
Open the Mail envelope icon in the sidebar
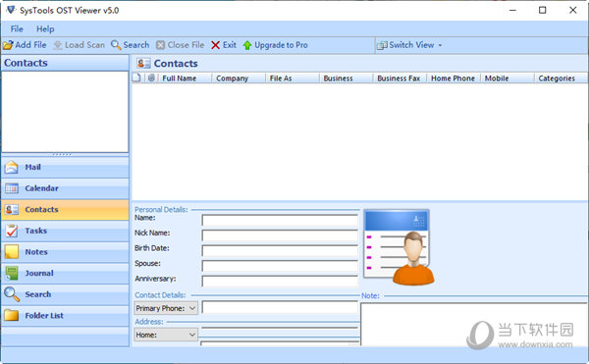(11, 167)
